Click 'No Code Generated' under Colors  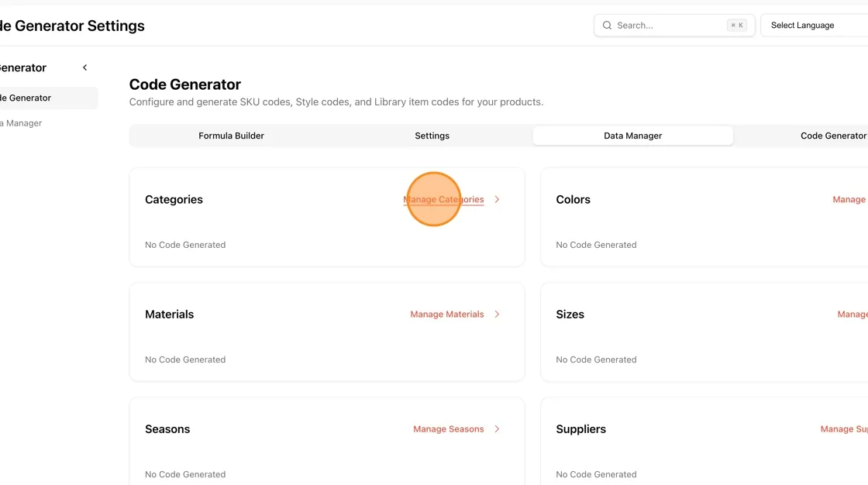[596, 245]
